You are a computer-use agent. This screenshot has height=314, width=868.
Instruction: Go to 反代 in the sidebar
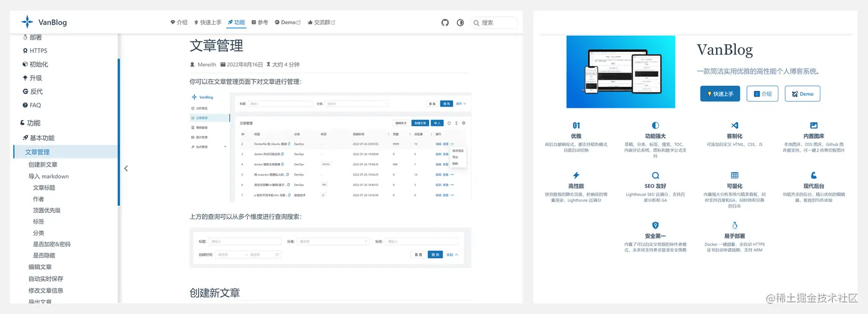tap(36, 91)
